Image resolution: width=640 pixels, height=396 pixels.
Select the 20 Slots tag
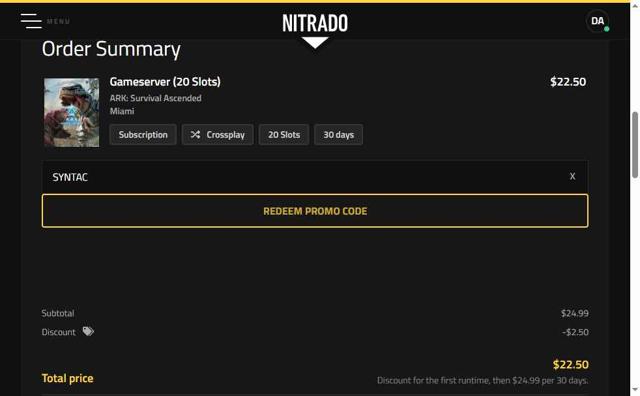pyautogui.click(x=284, y=135)
